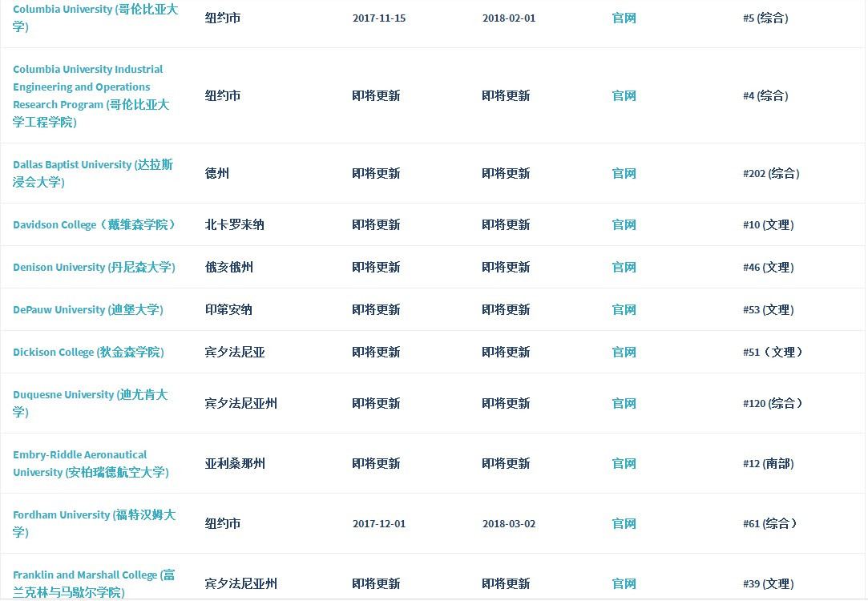Click the location 德州
The width and height of the screenshot is (868, 601).
[217, 174]
